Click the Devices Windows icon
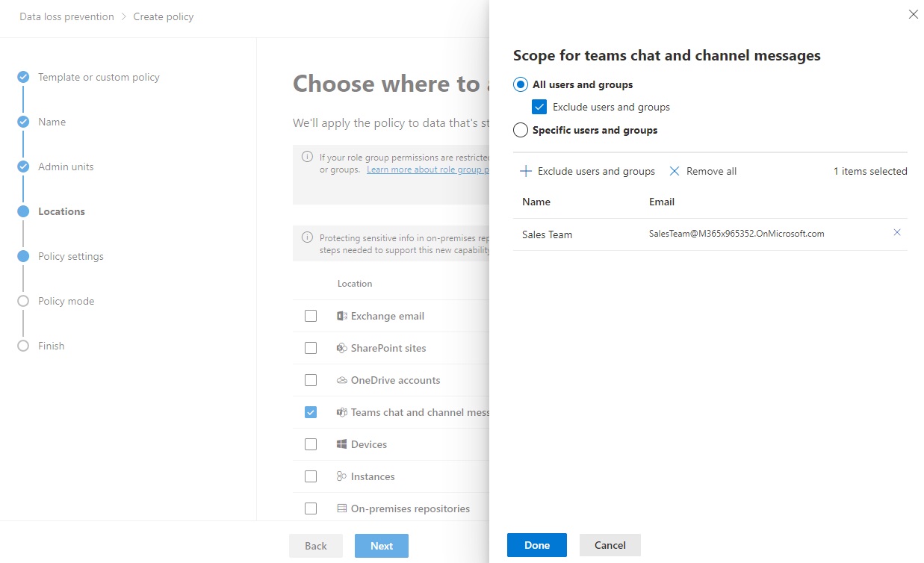This screenshot has width=924, height=563. [341, 444]
